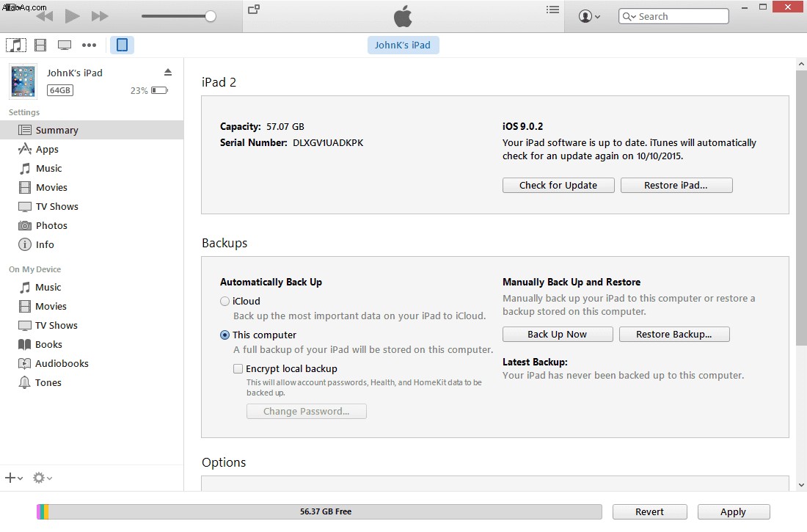Viewport: 807px width, 532px height.
Task: Click the serial number DLXGV1UADKPK
Action: [x=328, y=142]
